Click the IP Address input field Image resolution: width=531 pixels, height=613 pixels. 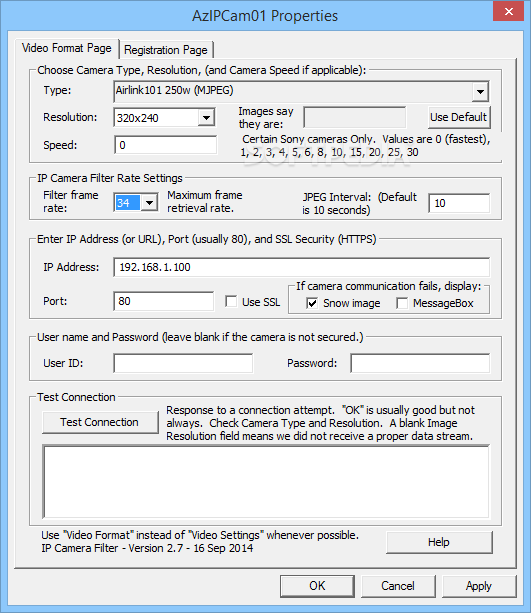tap(301, 267)
